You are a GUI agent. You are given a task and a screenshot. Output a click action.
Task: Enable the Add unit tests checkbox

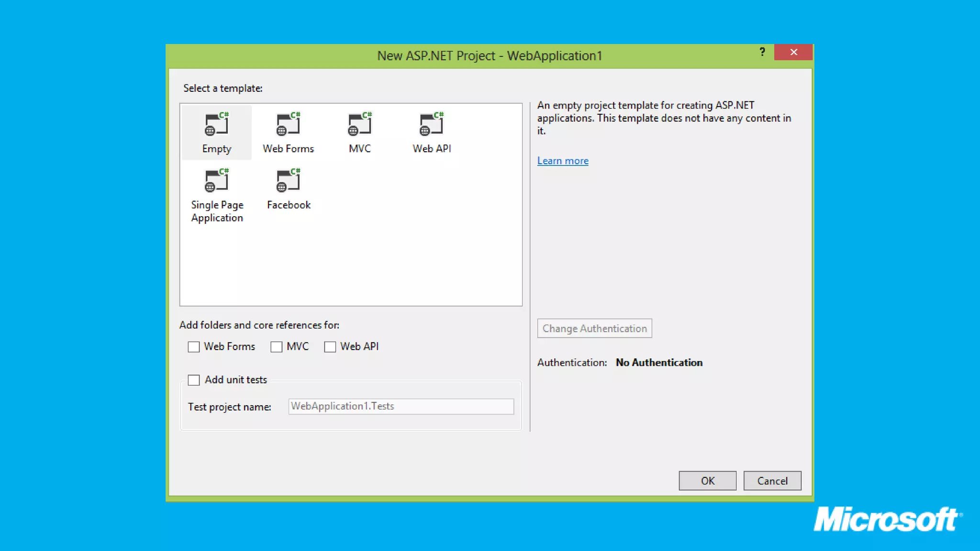coord(194,380)
